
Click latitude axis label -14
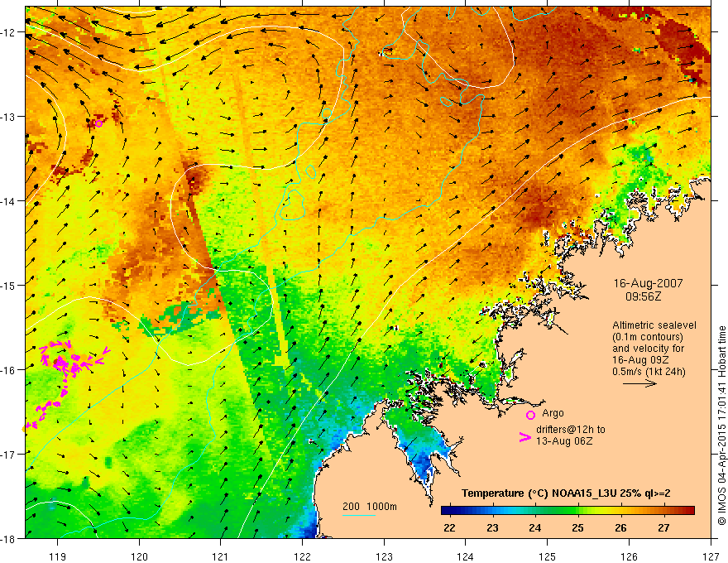(9, 200)
